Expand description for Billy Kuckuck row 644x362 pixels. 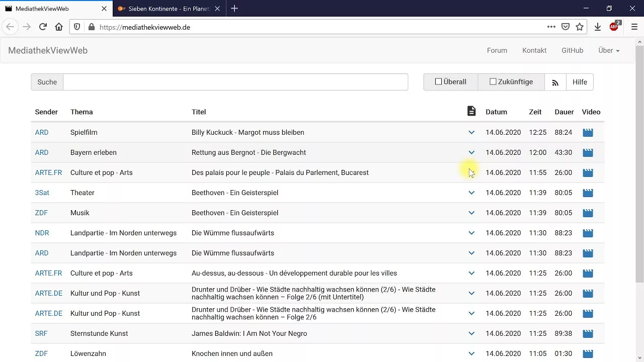471,133
